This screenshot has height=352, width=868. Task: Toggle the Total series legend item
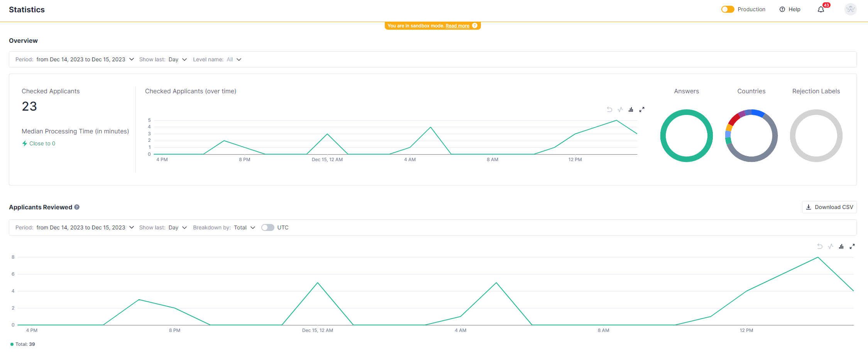coord(23,344)
